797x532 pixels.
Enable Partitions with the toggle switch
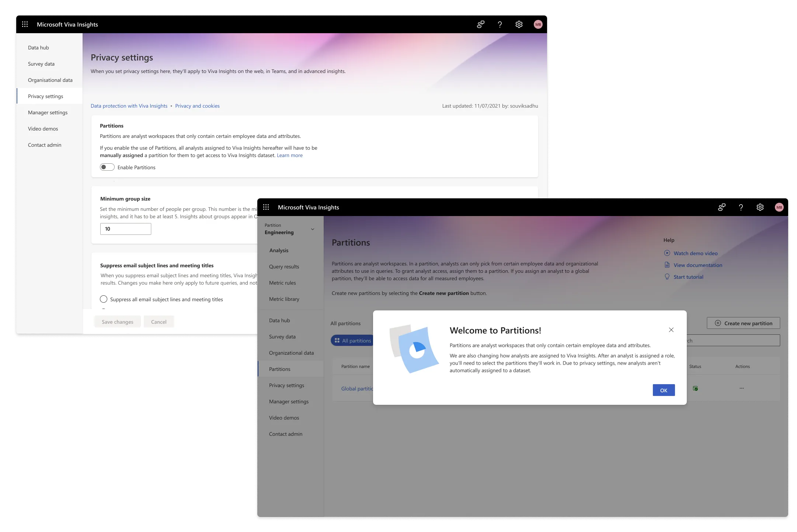[107, 167]
